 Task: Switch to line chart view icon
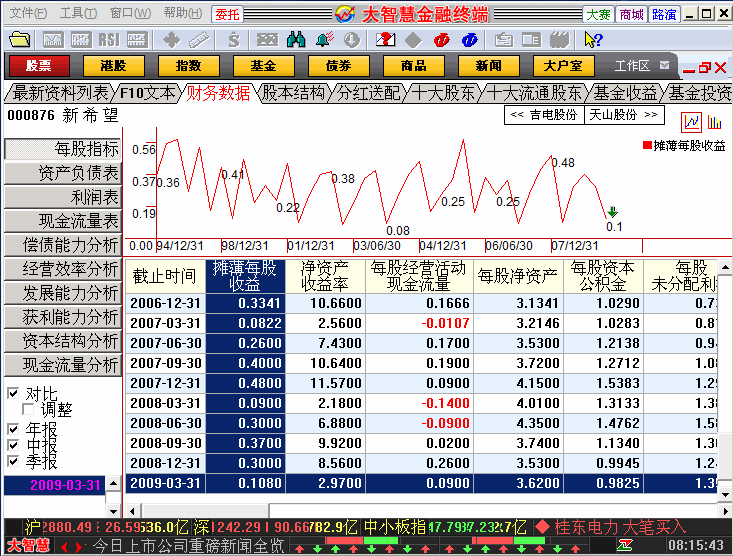(x=691, y=123)
